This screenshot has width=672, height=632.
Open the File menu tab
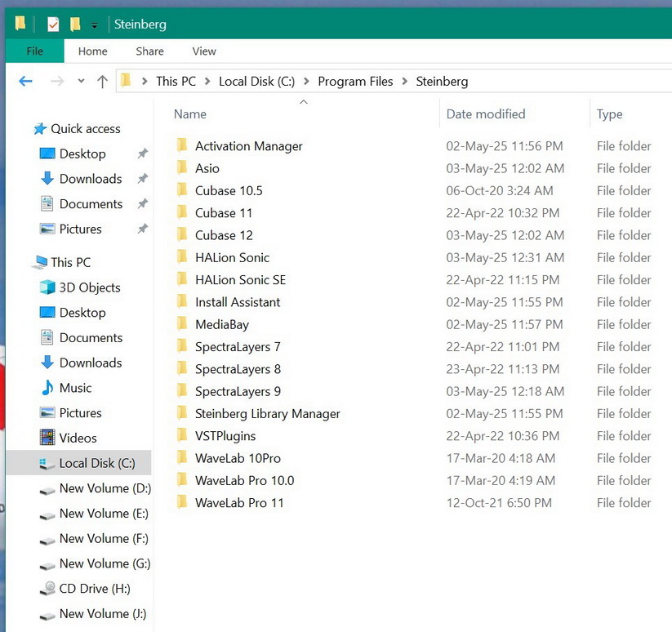(x=35, y=51)
